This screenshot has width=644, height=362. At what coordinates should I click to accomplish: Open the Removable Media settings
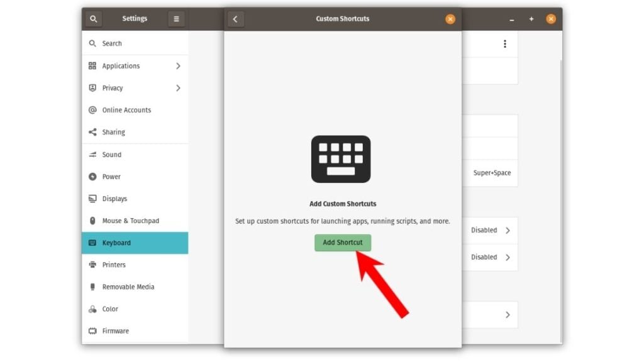[128, 287]
